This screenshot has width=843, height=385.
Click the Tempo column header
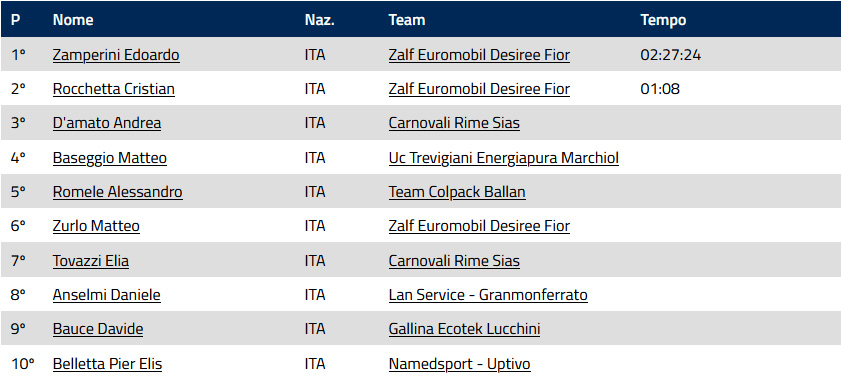point(663,20)
